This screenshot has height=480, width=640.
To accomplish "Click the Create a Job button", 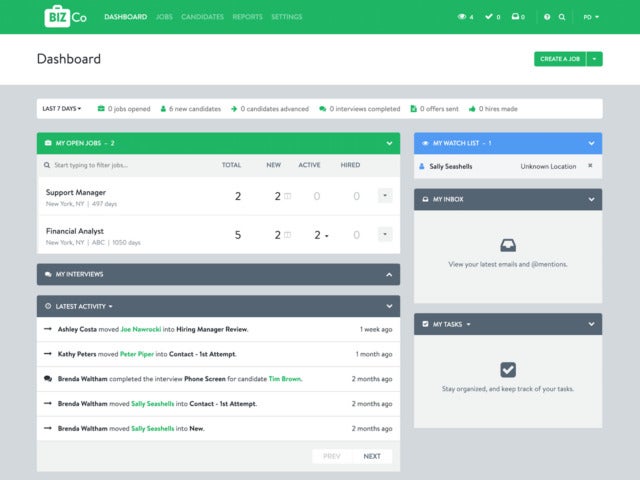I will pos(560,59).
